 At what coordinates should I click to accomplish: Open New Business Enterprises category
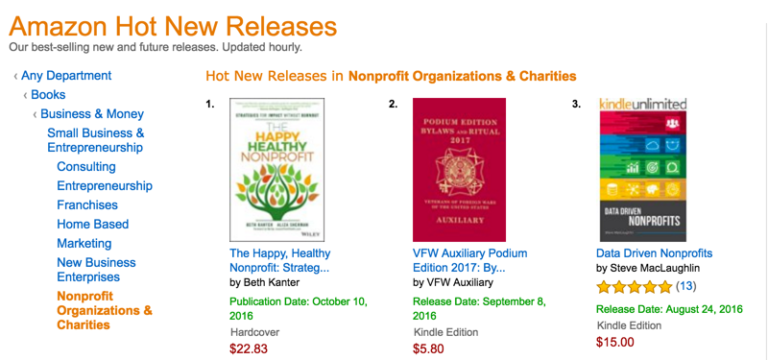(x=96, y=269)
